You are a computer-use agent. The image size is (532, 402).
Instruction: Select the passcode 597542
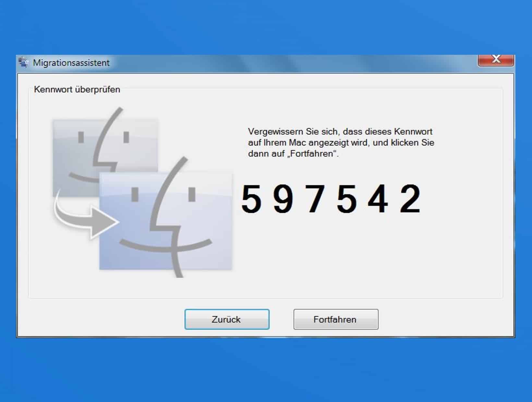pos(331,199)
